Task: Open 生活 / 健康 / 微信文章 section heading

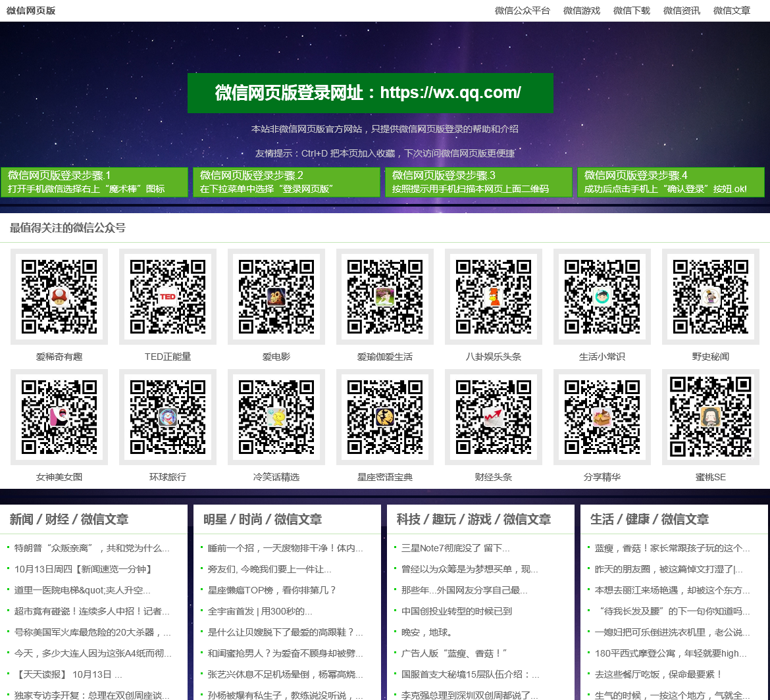Action: coord(649,519)
